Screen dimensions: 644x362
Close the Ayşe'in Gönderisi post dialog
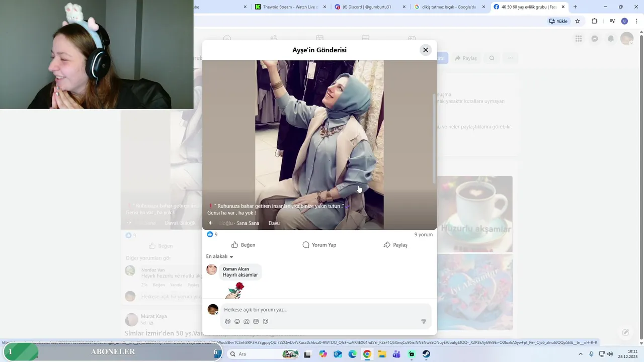(x=426, y=50)
